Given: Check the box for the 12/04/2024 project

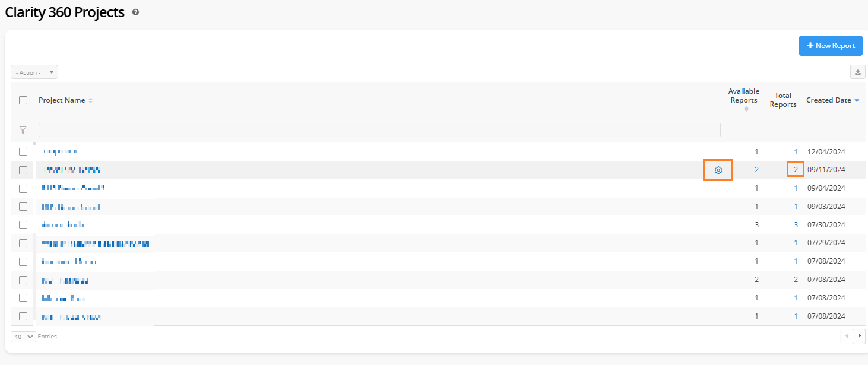Looking at the screenshot, I should 23,152.
